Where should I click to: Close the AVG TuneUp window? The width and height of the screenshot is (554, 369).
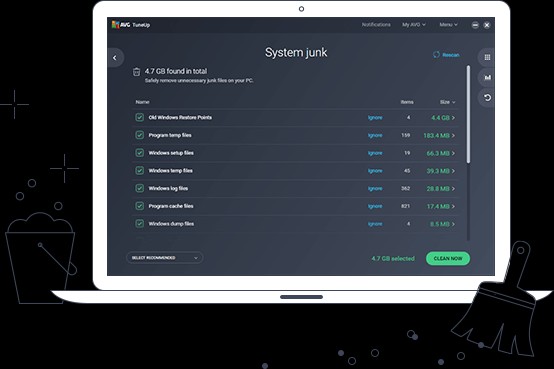click(x=487, y=25)
